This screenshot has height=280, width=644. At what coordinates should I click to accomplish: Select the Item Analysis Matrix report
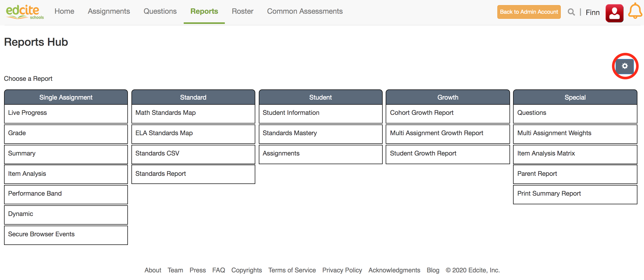coord(575,153)
